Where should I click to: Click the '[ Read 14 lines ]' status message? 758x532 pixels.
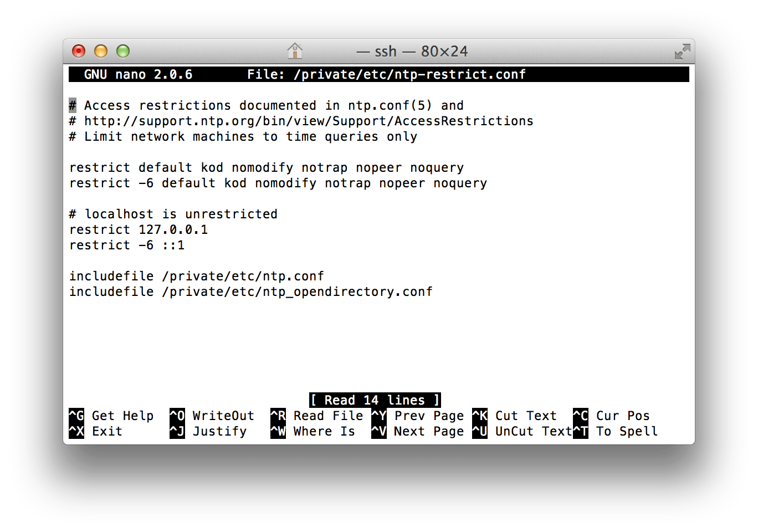click(375, 400)
